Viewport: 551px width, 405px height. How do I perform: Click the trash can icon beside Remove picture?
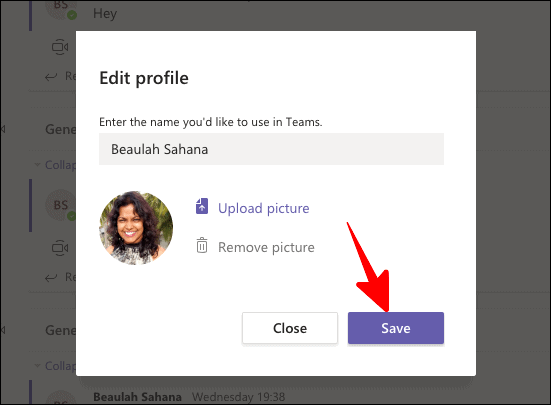[202, 245]
